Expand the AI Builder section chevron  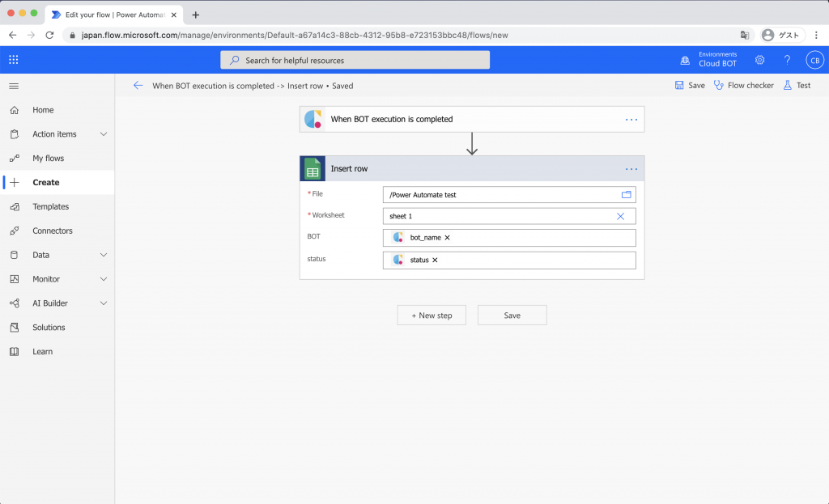[x=104, y=303]
